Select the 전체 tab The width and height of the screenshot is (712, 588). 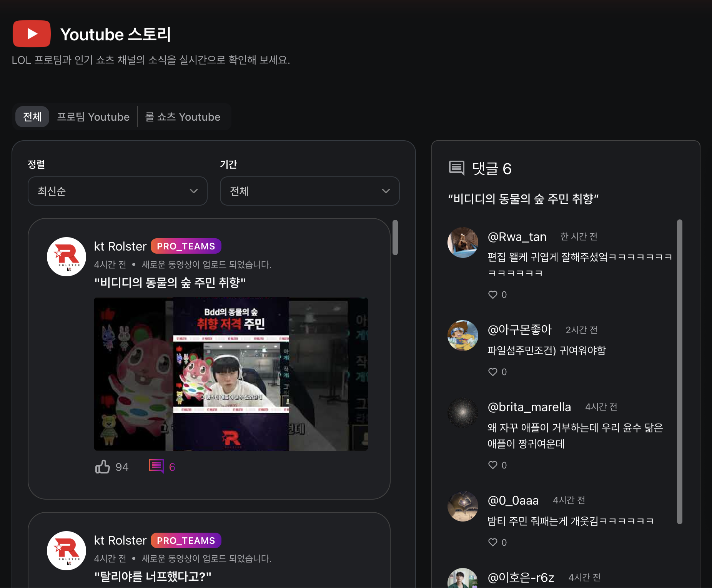pos(32,117)
